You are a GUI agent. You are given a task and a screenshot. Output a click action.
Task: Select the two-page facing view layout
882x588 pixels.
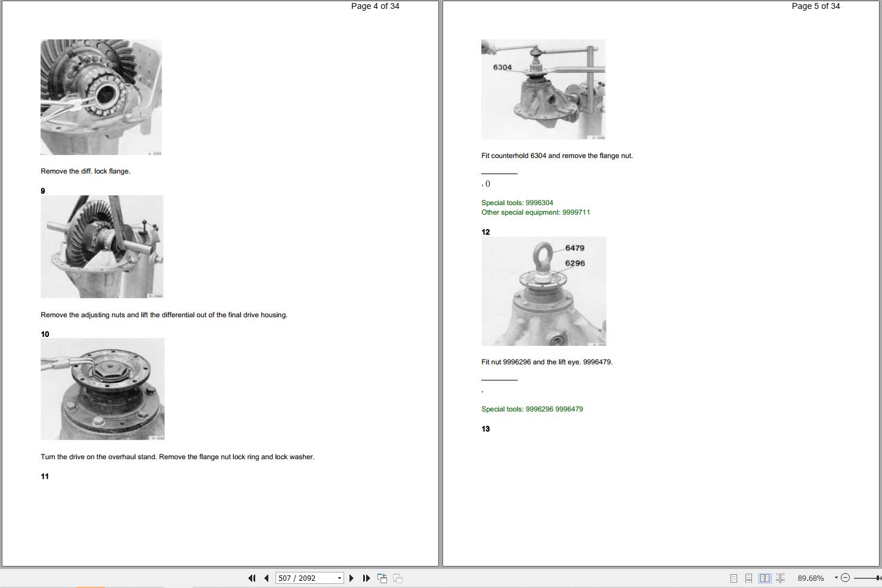(x=765, y=578)
